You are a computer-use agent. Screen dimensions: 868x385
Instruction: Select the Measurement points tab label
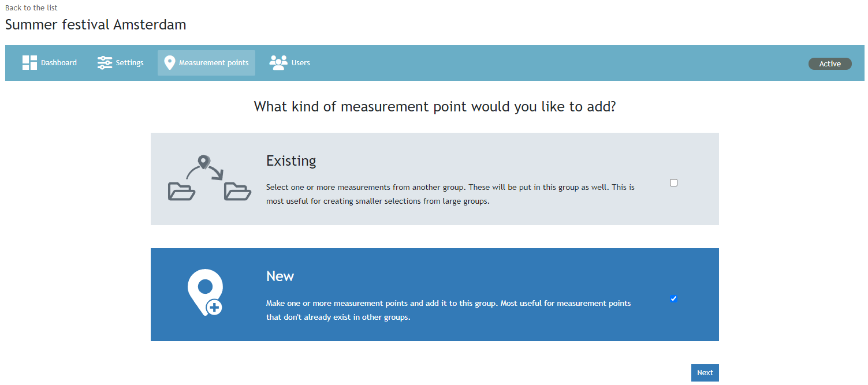pyautogui.click(x=214, y=63)
